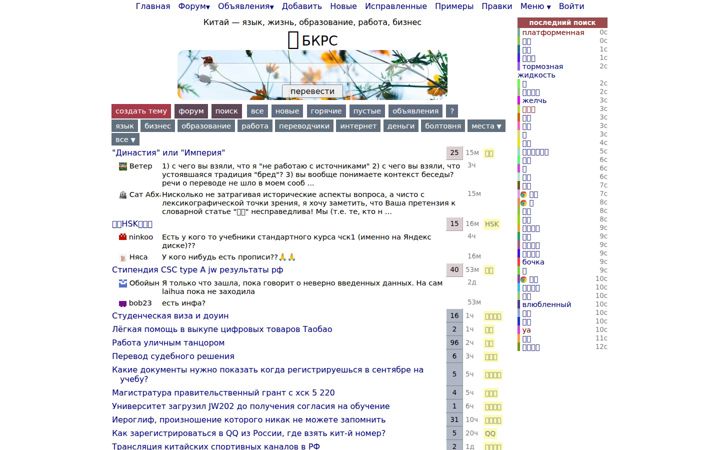Open Примеры in top navigation
Screen dimensions: 720x450
point(454,6)
